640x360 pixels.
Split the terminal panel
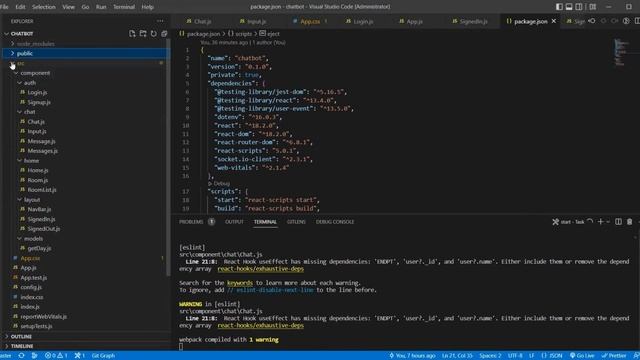pos(618,222)
